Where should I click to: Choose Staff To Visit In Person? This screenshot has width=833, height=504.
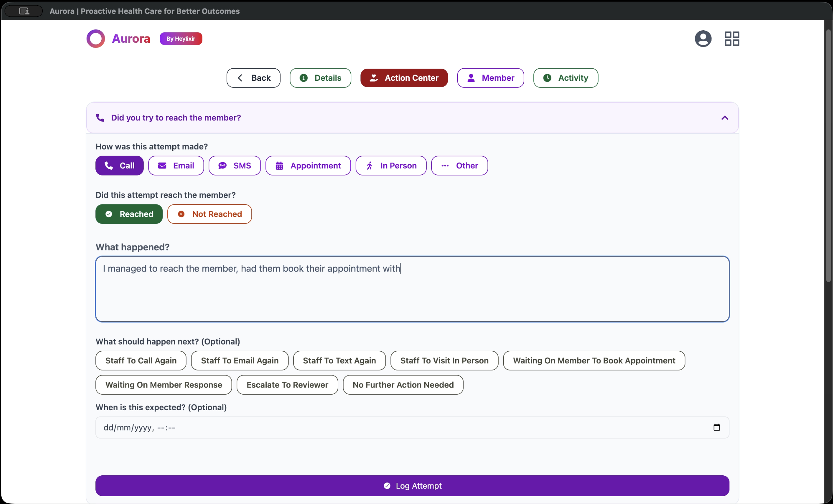tap(444, 361)
